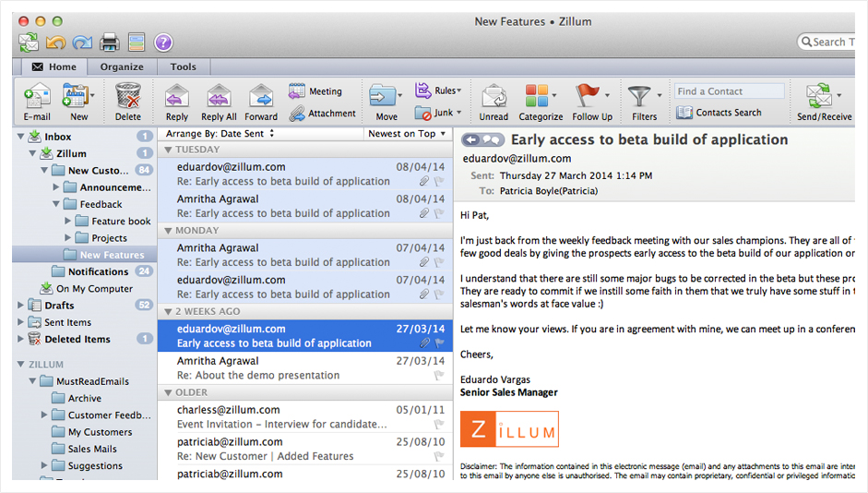The height and width of the screenshot is (493, 868).
Task: Expand the Drafts folder
Action: point(20,306)
